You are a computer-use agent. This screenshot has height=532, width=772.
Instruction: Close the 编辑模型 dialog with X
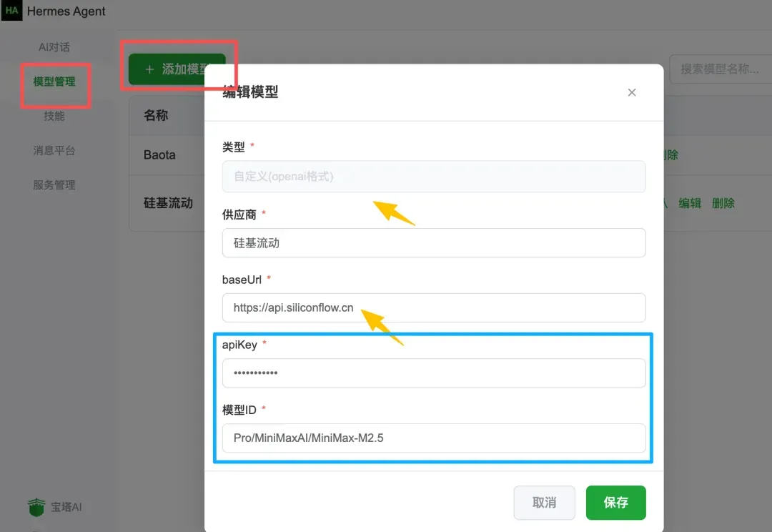[x=632, y=92]
